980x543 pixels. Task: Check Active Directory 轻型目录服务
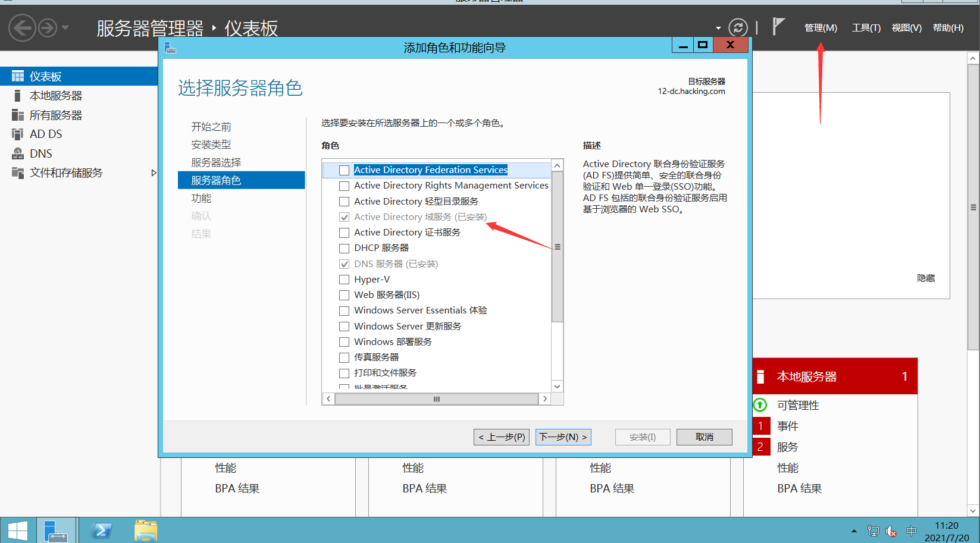(x=344, y=202)
